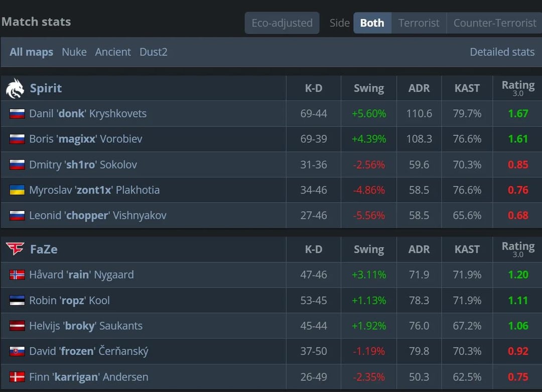The height and width of the screenshot is (392, 542).
Task: Click the Ukrainian flag beside zont1x
Action: (x=17, y=190)
